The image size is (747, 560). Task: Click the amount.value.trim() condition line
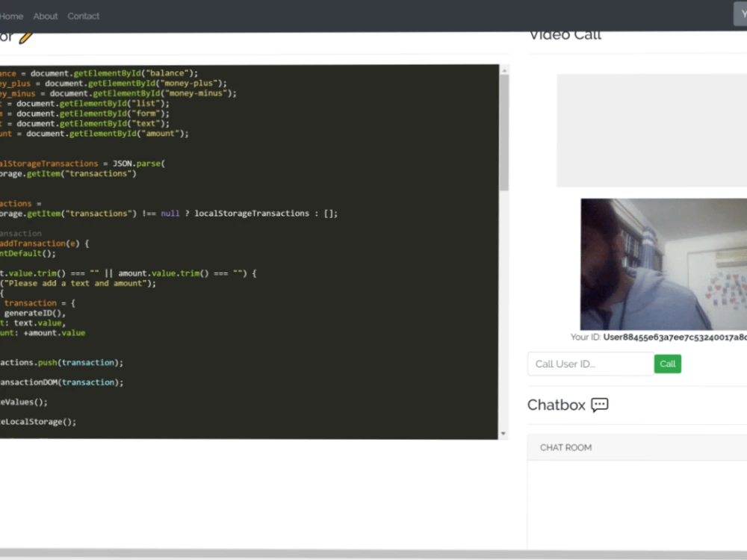click(x=128, y=273)
